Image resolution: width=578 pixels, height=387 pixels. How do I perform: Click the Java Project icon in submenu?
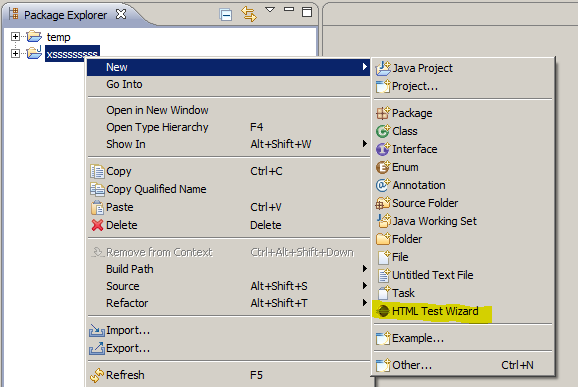pos(383,68)
